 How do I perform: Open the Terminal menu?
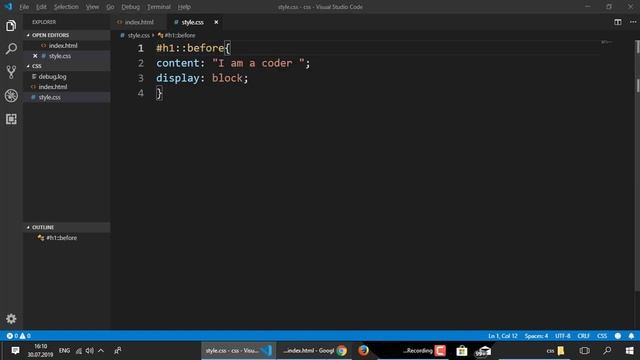coord(159,7)
